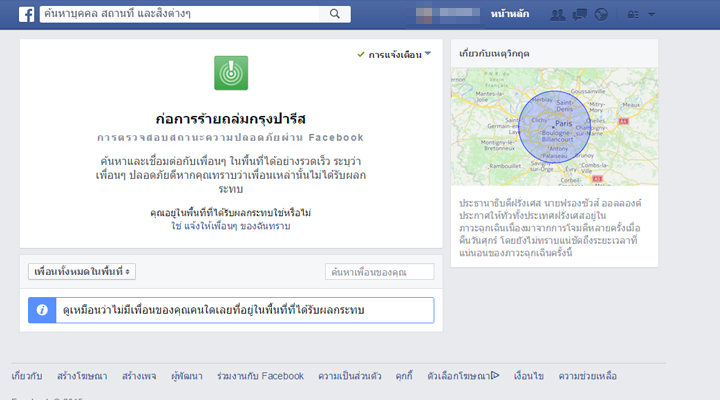The height and width of the screenshot is (400, 720).
Task: Open notifications globe icon
Action: [601, 15]
